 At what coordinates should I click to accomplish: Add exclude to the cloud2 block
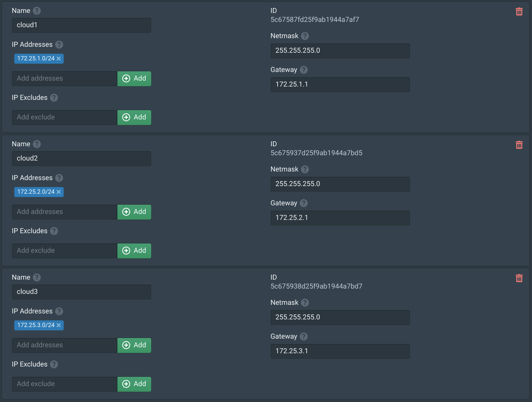pyautogui.click(x=134, y=251)
